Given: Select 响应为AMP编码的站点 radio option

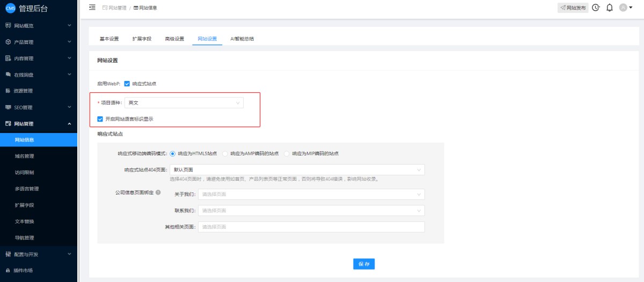Looking at the screenshot, I should (225, 153).
